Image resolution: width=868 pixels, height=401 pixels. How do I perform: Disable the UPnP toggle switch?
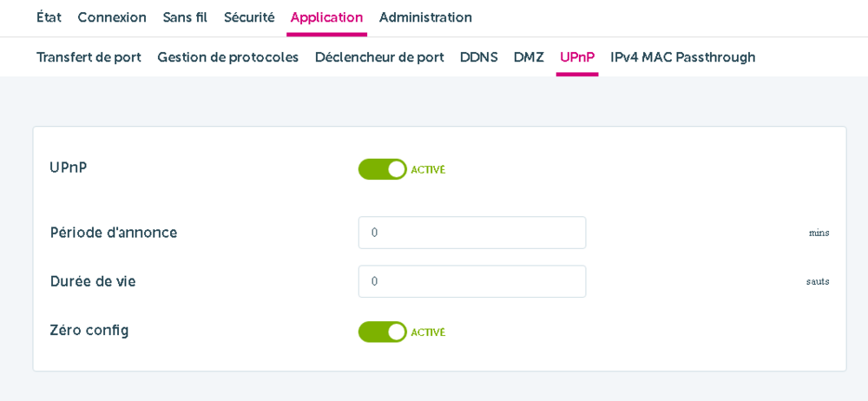tap(383, 169)
